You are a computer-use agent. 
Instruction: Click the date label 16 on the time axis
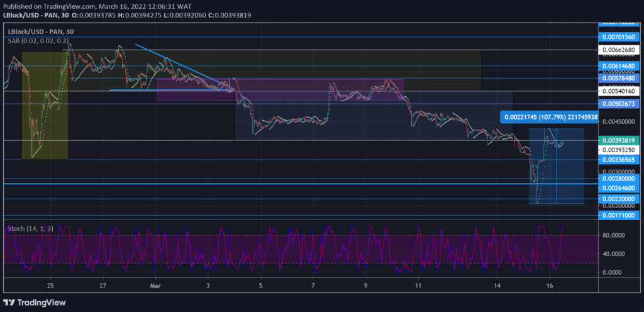[550, 286]
